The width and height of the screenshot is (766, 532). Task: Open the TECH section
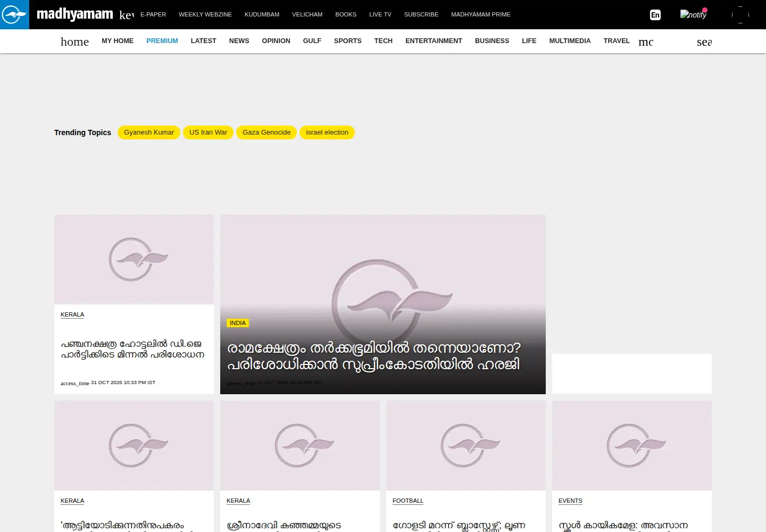[x=384, y=41]
